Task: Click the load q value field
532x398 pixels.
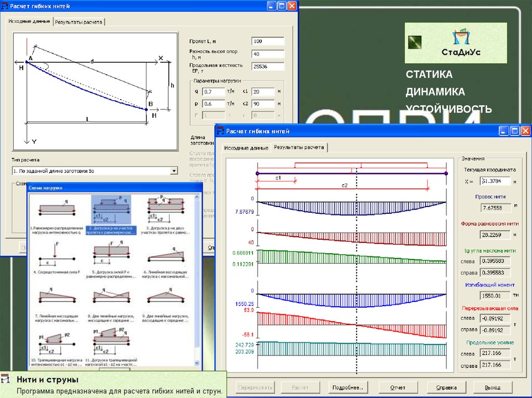Action: coord(212,92)
